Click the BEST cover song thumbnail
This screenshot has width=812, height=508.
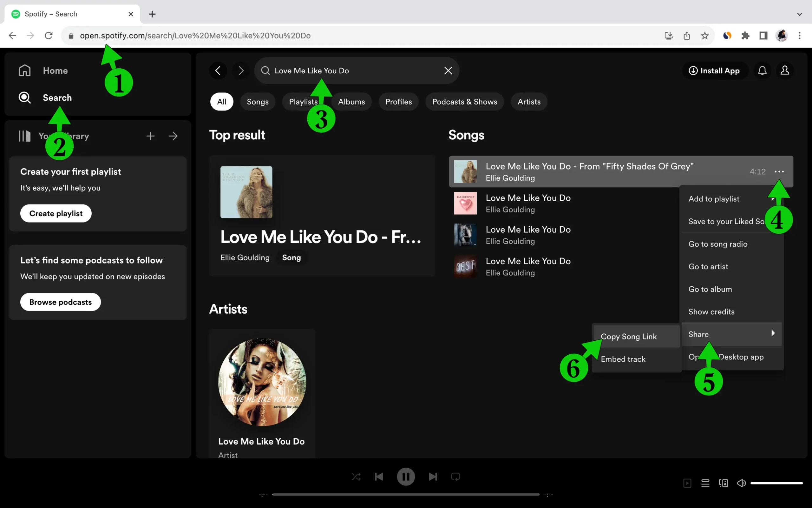465,266
